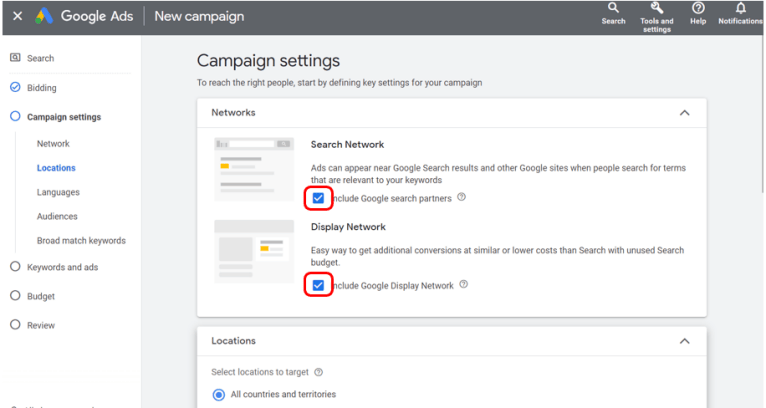Collapse the Locations section chevron
766x408 pixels.
tap(684, 341)
